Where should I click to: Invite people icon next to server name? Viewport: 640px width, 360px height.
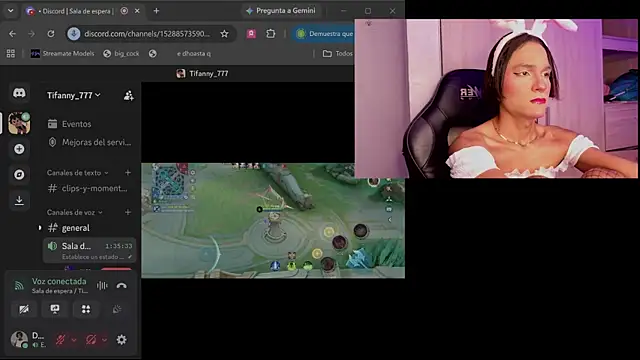(129, 96)
